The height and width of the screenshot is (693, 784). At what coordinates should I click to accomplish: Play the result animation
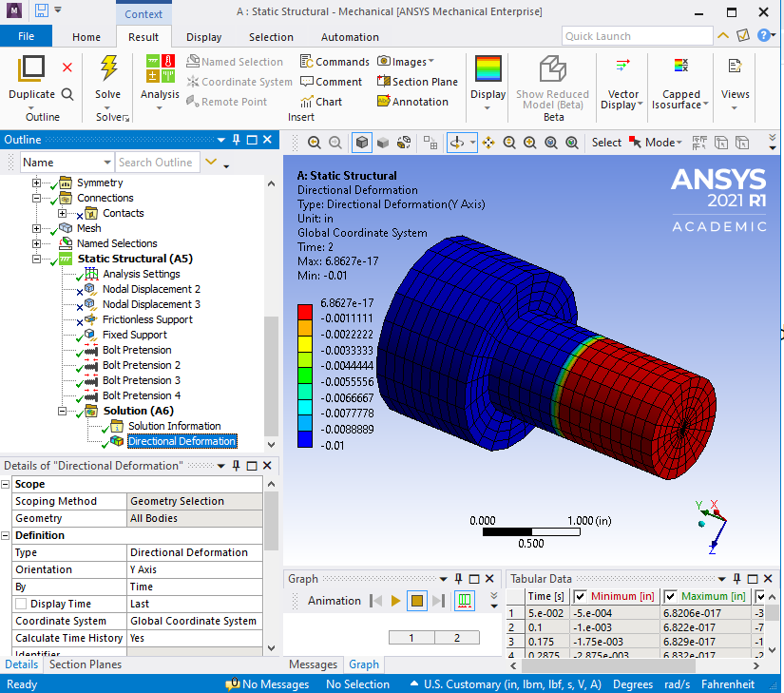[395, 601]
